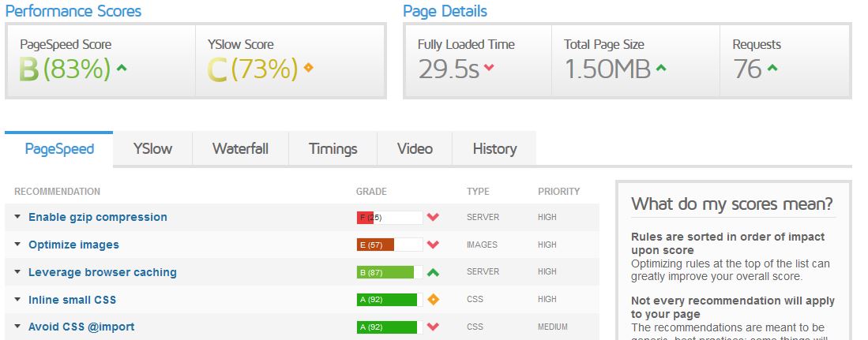Click the RECOMMENDATION column header
Screen dimensions: 868x340
[x=57, y=192]
